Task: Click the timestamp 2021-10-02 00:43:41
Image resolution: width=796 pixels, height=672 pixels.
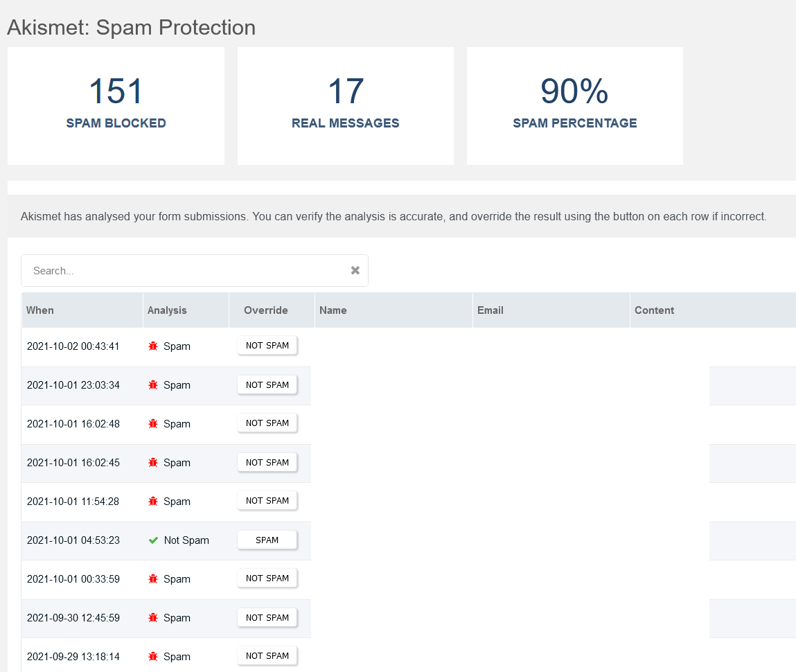Action: [x=73, y=346]
